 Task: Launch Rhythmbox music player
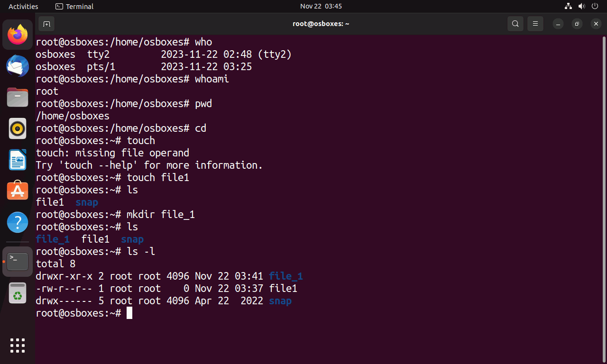tap(18, 128)
